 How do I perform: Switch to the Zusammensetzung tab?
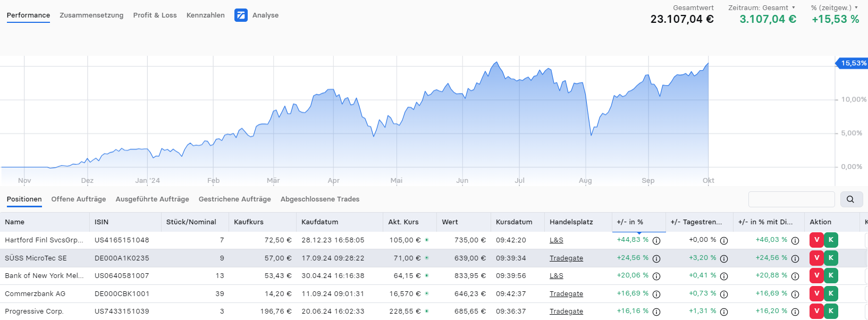[x=91, y=15]
